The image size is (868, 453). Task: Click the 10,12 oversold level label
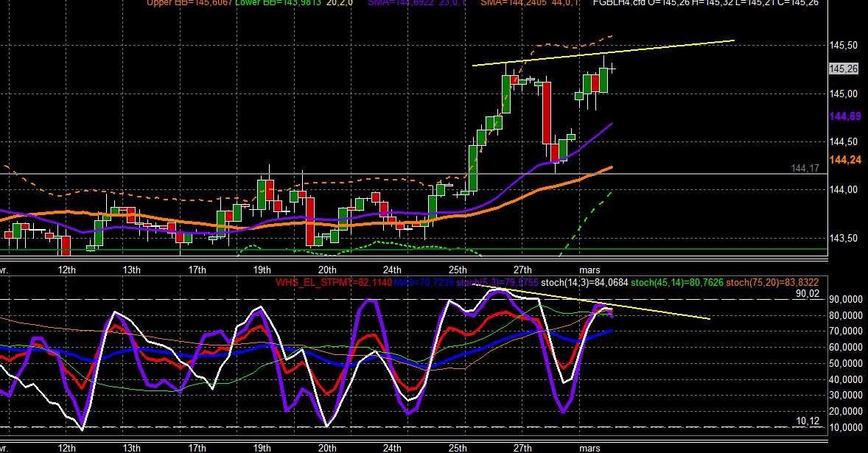click(x=807, y=421)
